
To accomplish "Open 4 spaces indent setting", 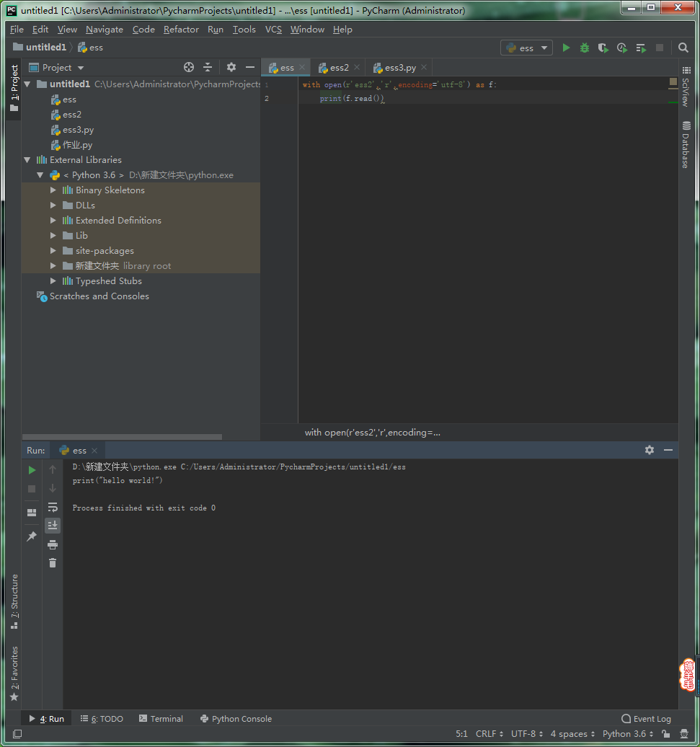I will (x=572, y=734).
